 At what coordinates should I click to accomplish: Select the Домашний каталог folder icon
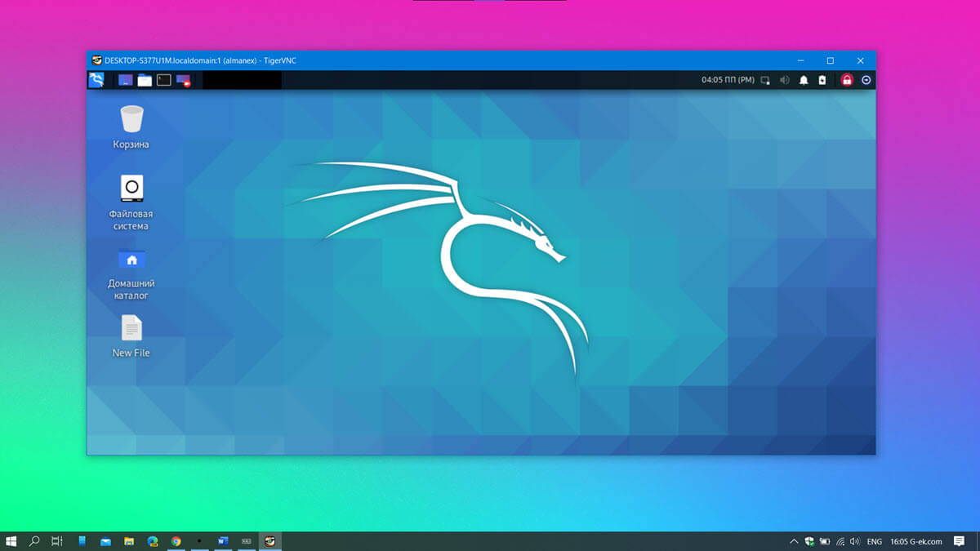click(131, 273)
